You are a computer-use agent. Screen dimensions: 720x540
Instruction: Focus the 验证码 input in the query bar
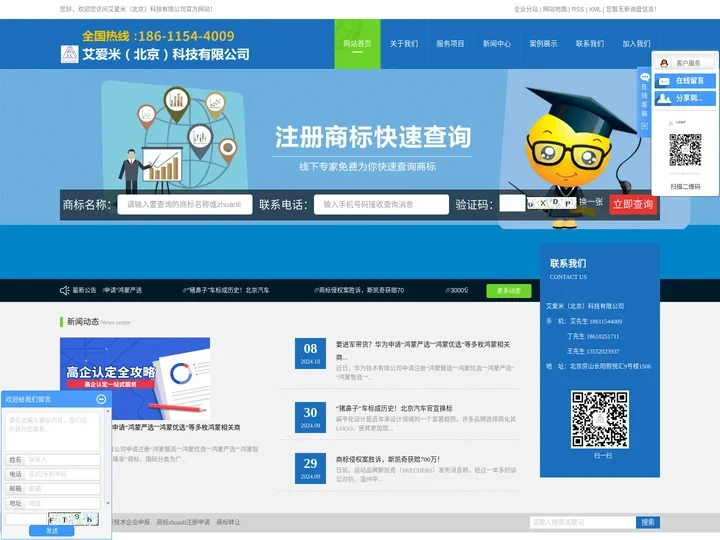click(512, 203)
